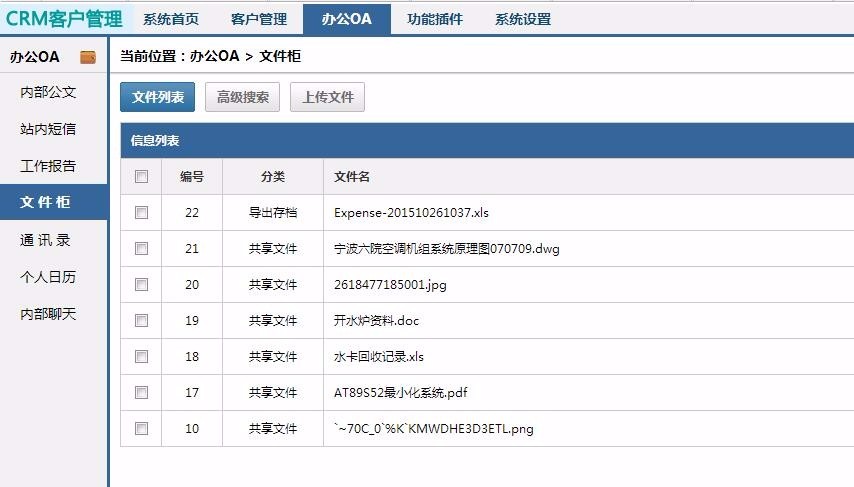Click the wallet icon beside 办公OA heading
The width and height of the screenshot is (854, 487).
click(88, 57)
